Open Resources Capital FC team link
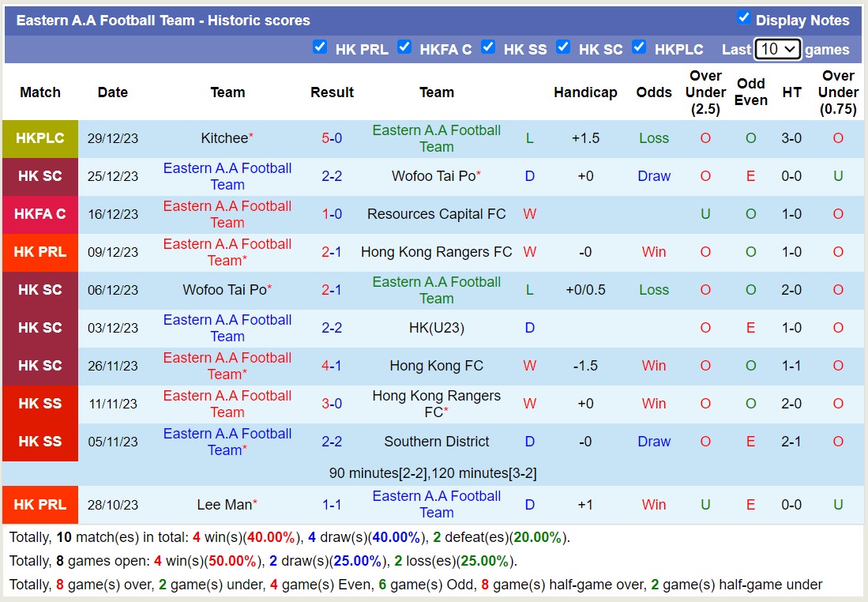 [x=437, y=214]
